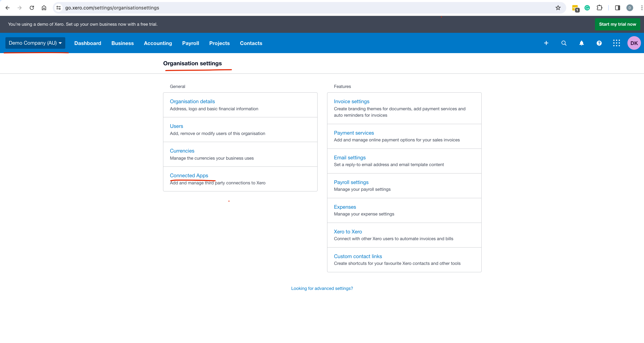
Task: Open the Dashboard menu item
Action: click(88, 43)
